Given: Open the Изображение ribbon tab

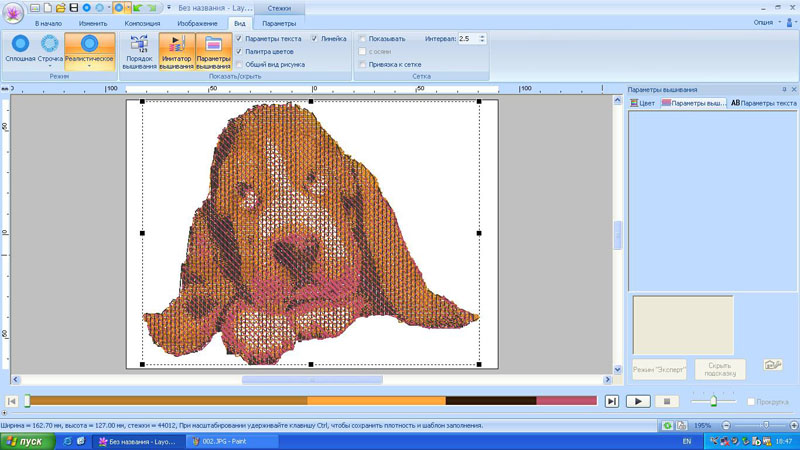Looking at the screenshot, I should tap(197, 23).
